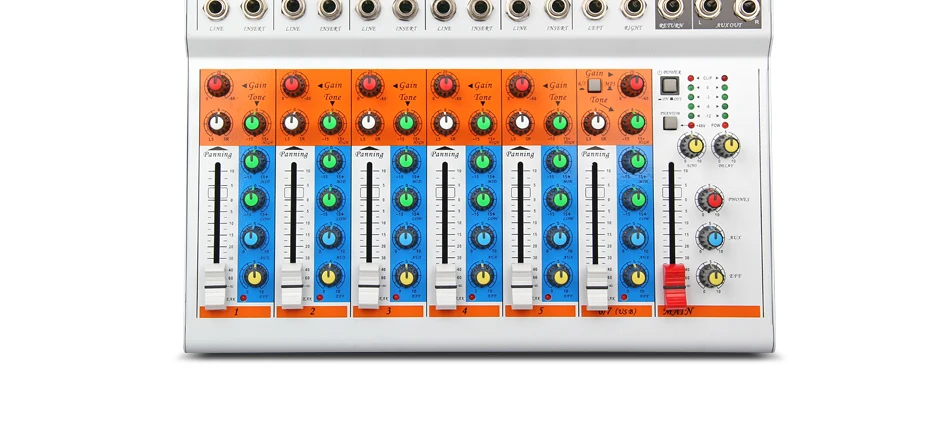This screenshot has height=421, width=950.
Task: Click channel 3 white Panning knob
Action: [369, 124]
